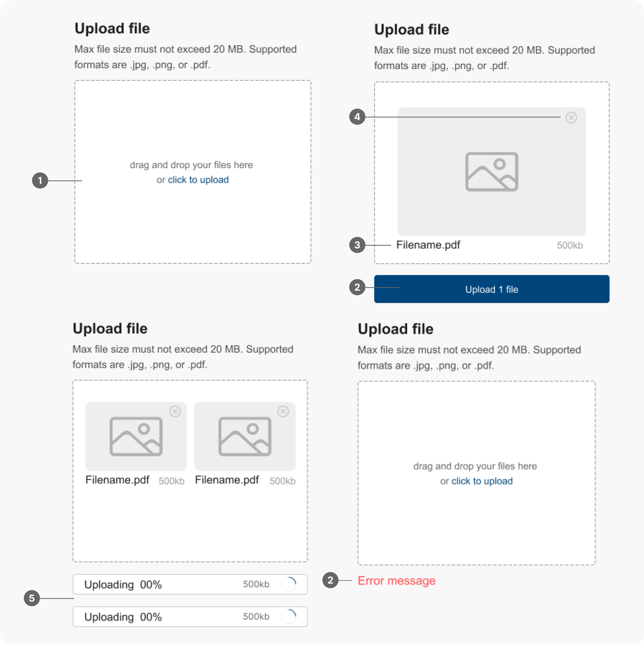This screenshot has height=645, width=644.
Task: Click top-left 'click to upload' link
Action: tap(198, 180)
